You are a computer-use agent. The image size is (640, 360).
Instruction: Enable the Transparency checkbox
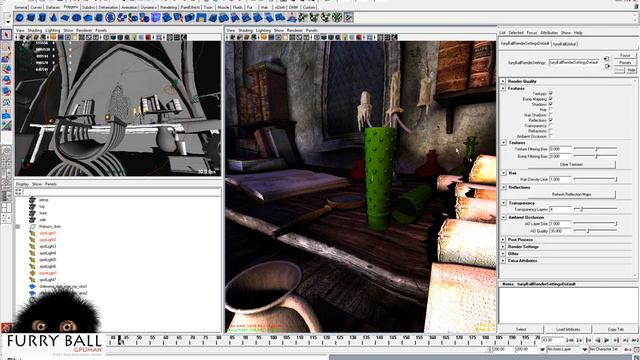pyautogui.click(x=551, y=125)
